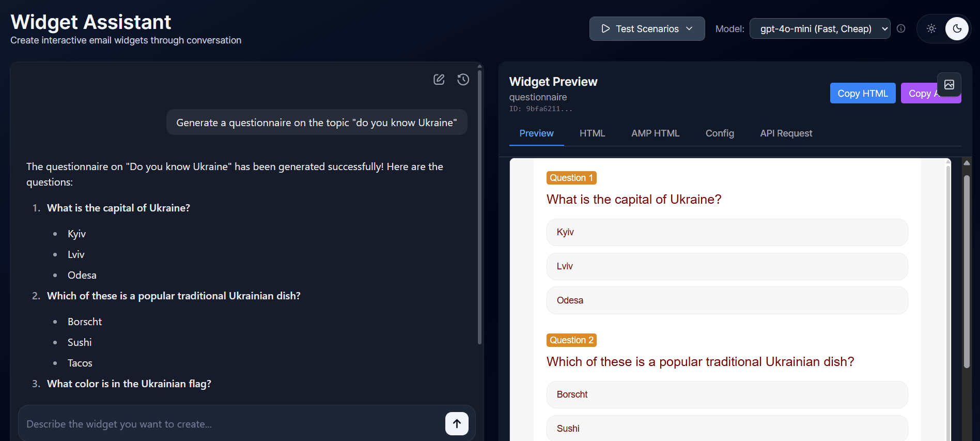The height and width of the screenshot is (441, 980).
Task: Select the Sushi answer option in preview
Action: (x=727, y=428)
